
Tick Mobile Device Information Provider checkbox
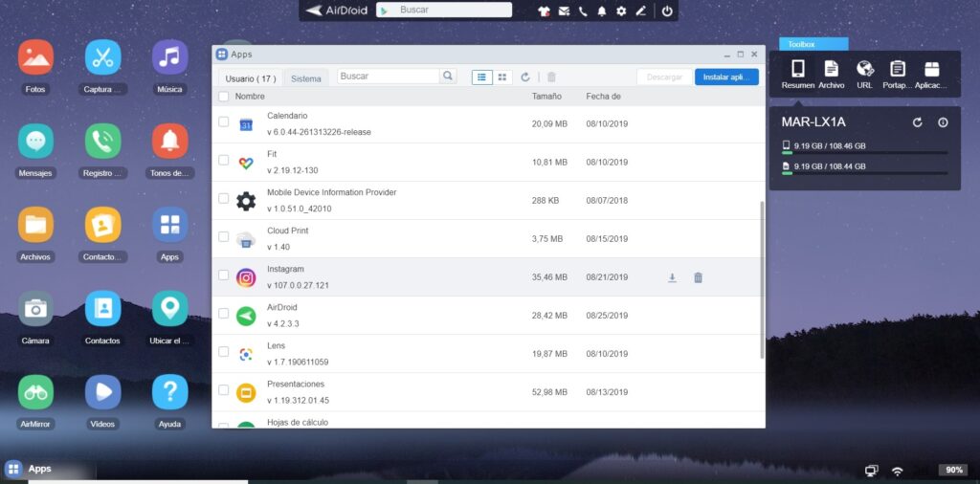pyautogui.click(x=223, y=198)
